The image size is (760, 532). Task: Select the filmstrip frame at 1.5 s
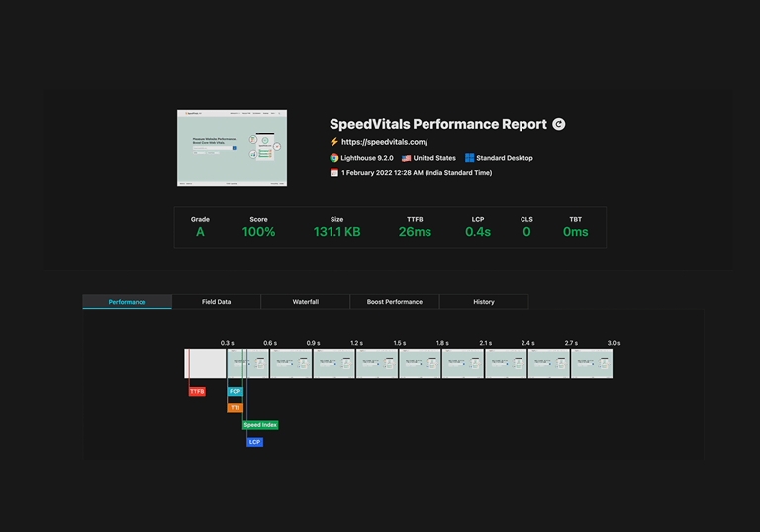pyautogui.click(x=420, y=363)
